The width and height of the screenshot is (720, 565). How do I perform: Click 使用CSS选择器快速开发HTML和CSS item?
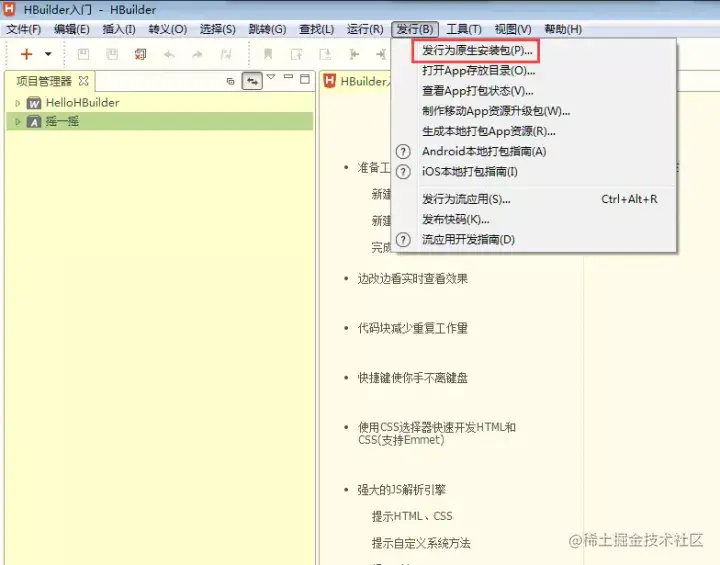pyautogui.click(x=437, y=434)
